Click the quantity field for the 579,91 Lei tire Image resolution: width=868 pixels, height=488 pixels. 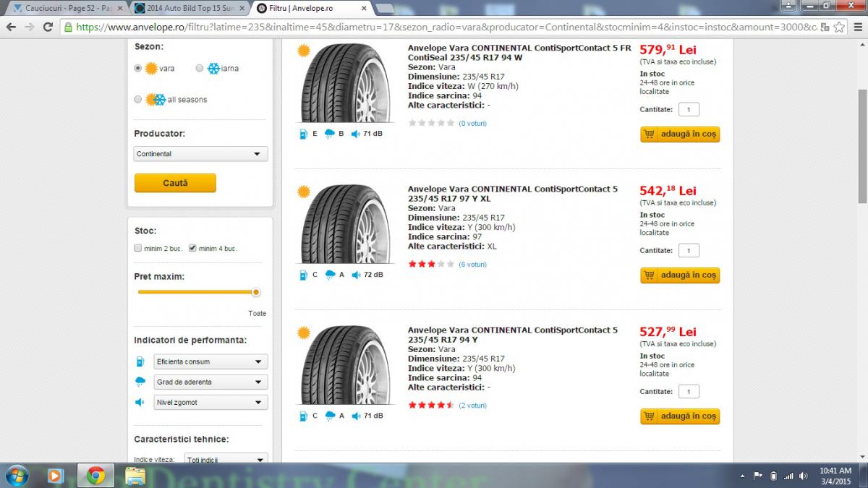689,109
